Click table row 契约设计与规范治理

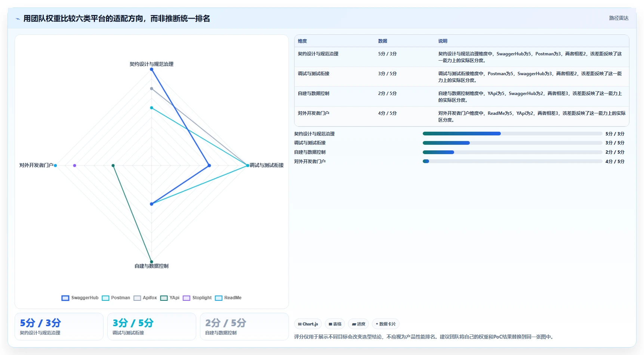coord(462,57)
